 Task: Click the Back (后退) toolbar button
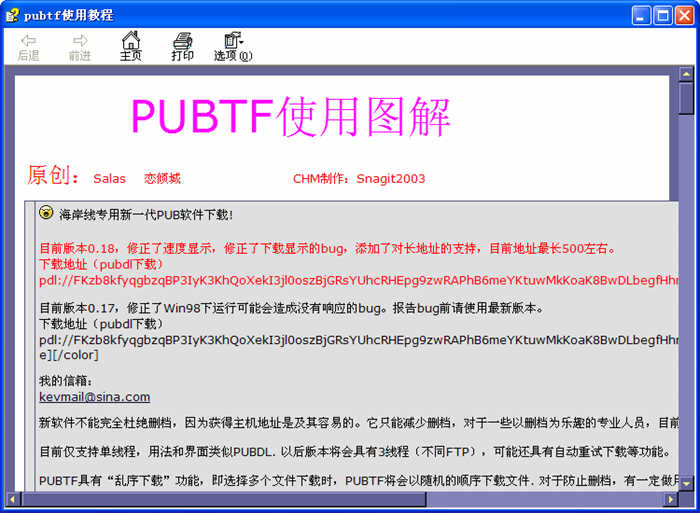(29, 47)
